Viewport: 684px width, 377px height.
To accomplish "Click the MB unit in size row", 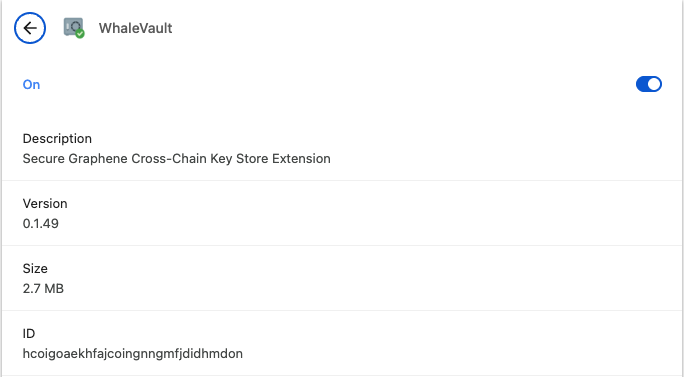I will [54, 288].
